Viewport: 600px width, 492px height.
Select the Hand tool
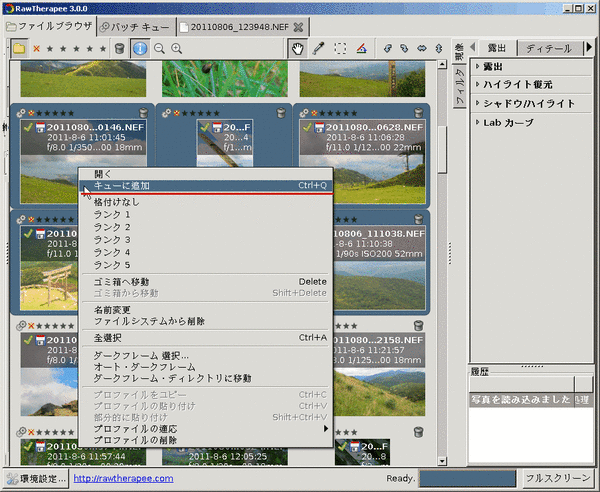(x=297, y=49)
